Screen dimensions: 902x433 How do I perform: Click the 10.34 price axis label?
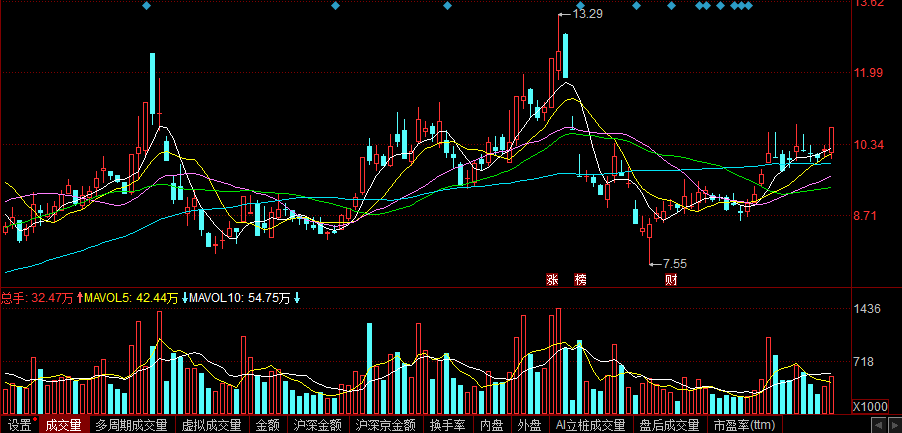click(x=869, y=144)
